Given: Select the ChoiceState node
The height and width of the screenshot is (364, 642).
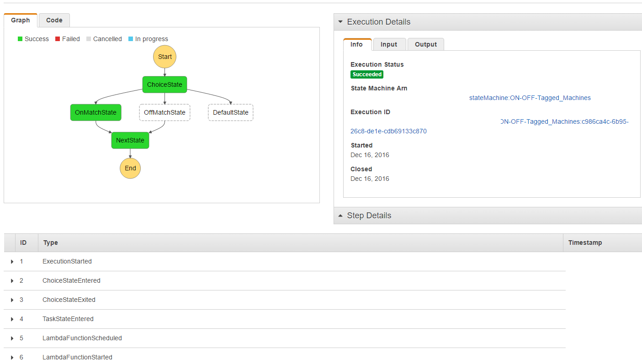Looking at the screenshot, I should click(x=164, y=84).
